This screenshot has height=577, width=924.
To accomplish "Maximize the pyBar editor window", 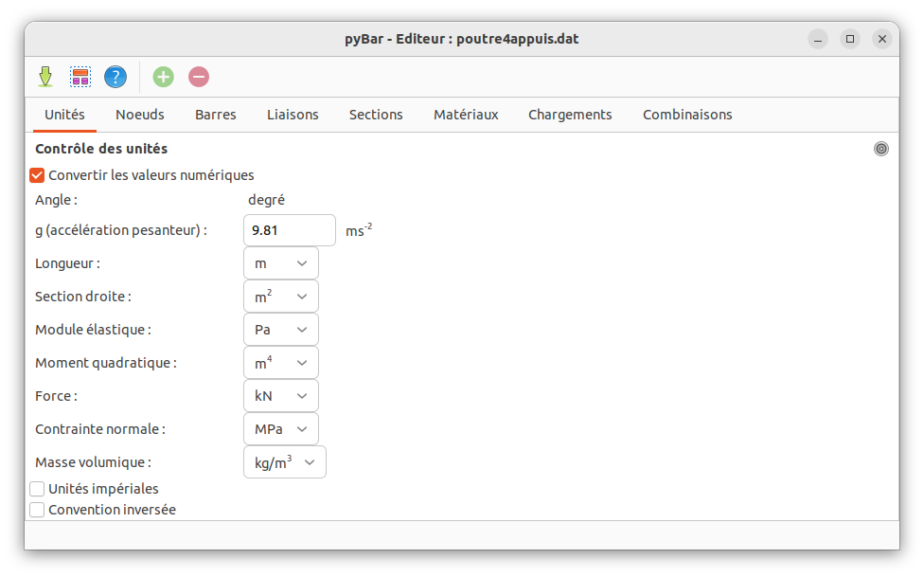I will [x=850, y=39].
